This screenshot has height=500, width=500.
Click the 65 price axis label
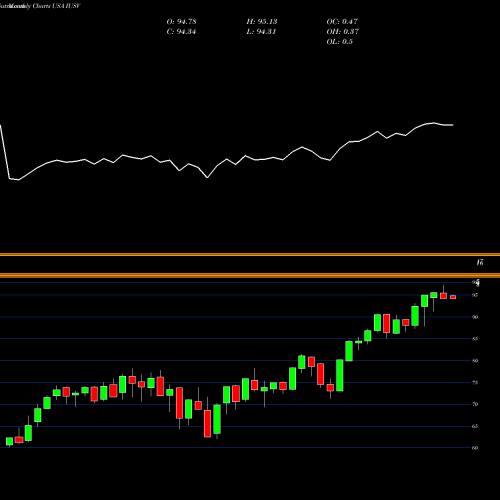pyautogui.click(x=475, y=426)
